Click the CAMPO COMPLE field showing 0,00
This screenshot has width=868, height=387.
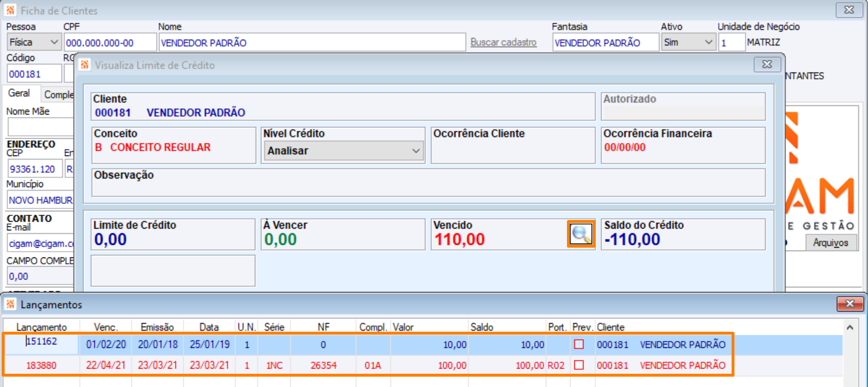click(x=40, y=276)
